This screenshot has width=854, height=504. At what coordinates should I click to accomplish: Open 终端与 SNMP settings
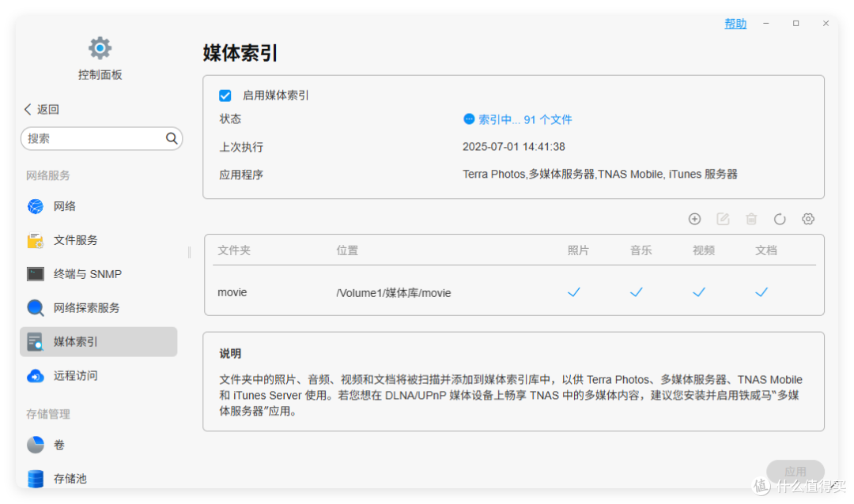coord(99,274)
